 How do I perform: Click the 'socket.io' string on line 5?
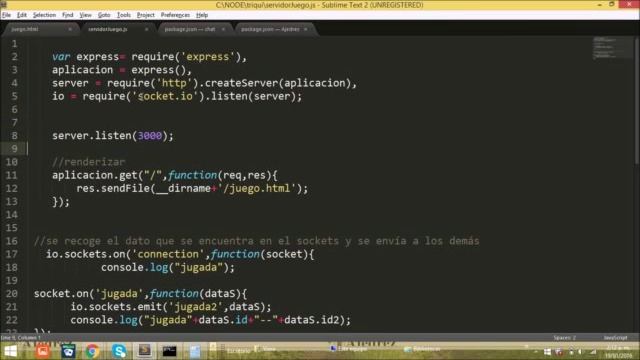164,96
